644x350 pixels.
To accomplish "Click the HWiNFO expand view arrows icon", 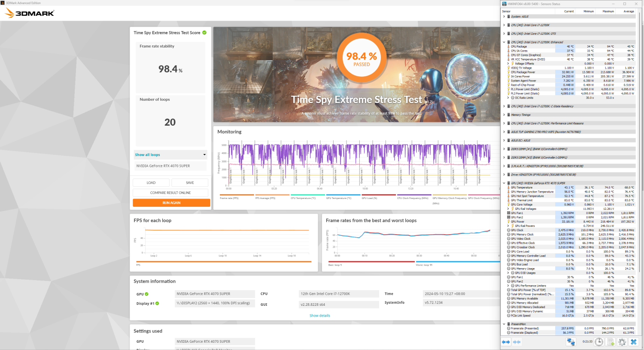I will coord(506,342).
